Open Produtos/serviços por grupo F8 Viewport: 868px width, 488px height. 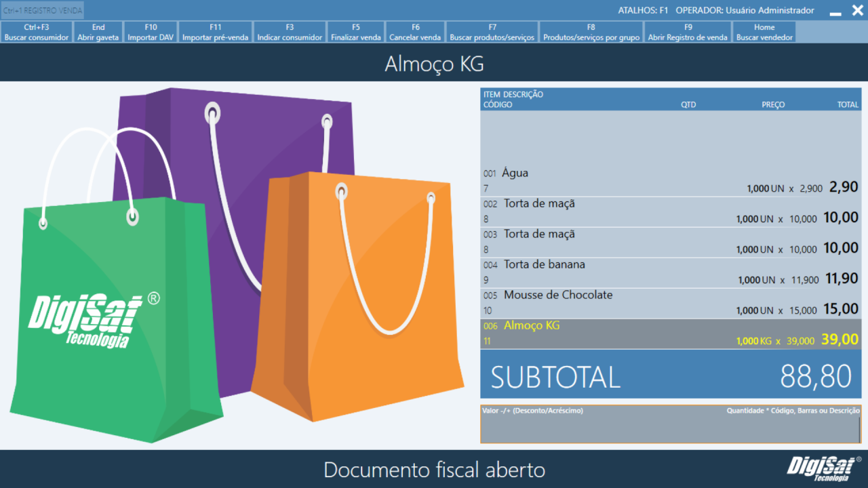591,33
